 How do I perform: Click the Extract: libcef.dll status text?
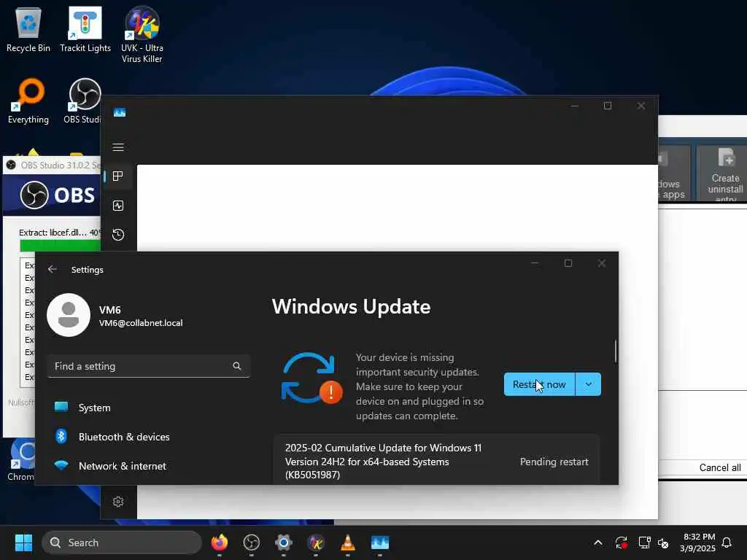60,233
